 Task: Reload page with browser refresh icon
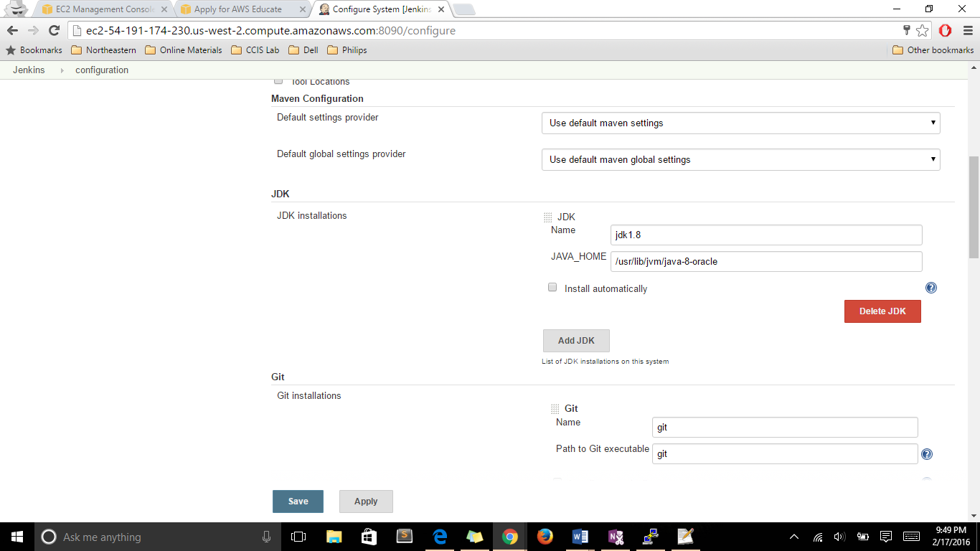(x=54, y=30)
